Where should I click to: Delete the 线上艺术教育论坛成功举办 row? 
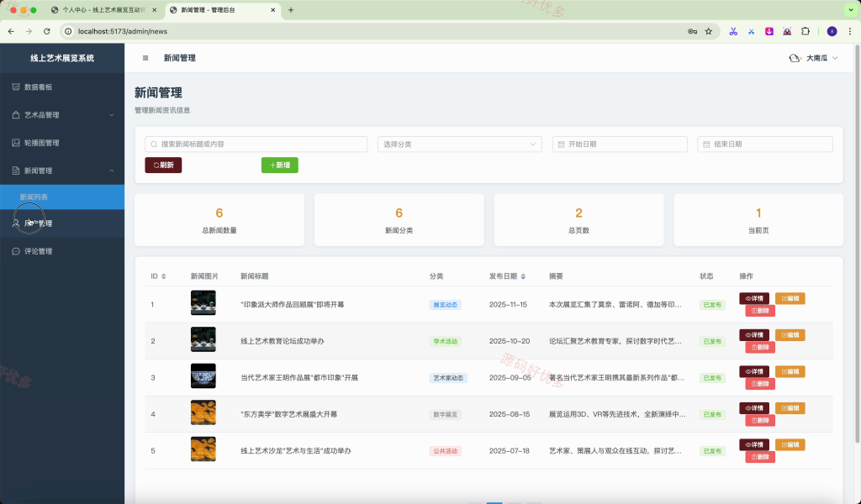point(760,347)
